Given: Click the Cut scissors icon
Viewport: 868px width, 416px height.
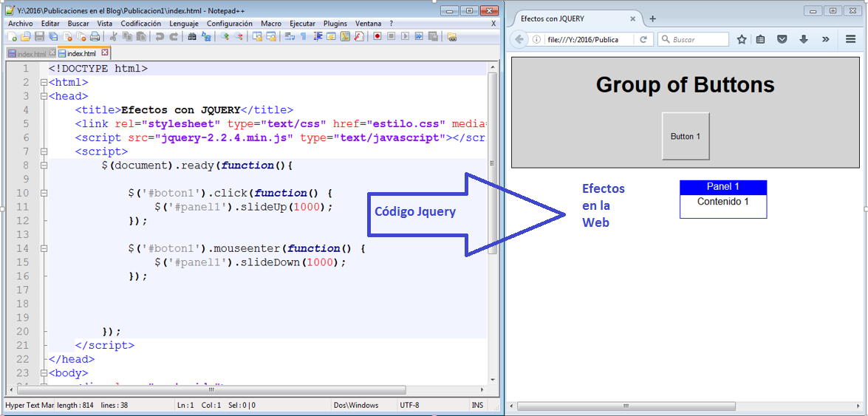Looking at the screenshot, I should point(113,37).
